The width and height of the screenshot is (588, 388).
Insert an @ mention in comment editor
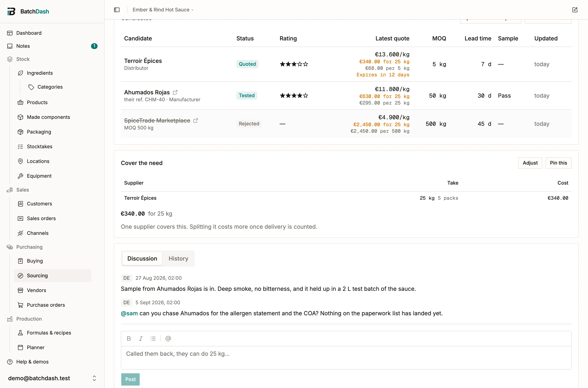point(168,339)
